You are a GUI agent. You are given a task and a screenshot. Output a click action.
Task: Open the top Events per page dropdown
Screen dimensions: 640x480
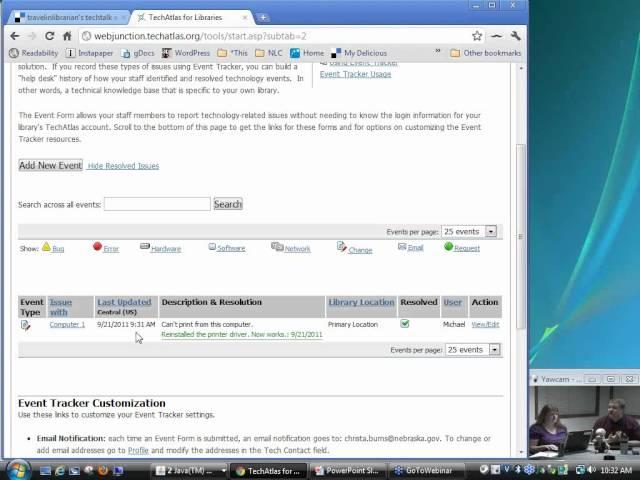pos(469,232)
